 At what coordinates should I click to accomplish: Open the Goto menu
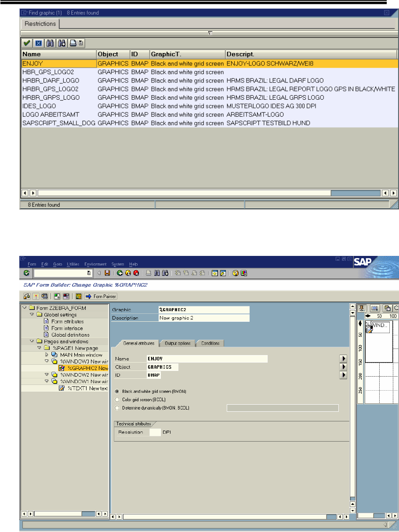coord(58,264)
